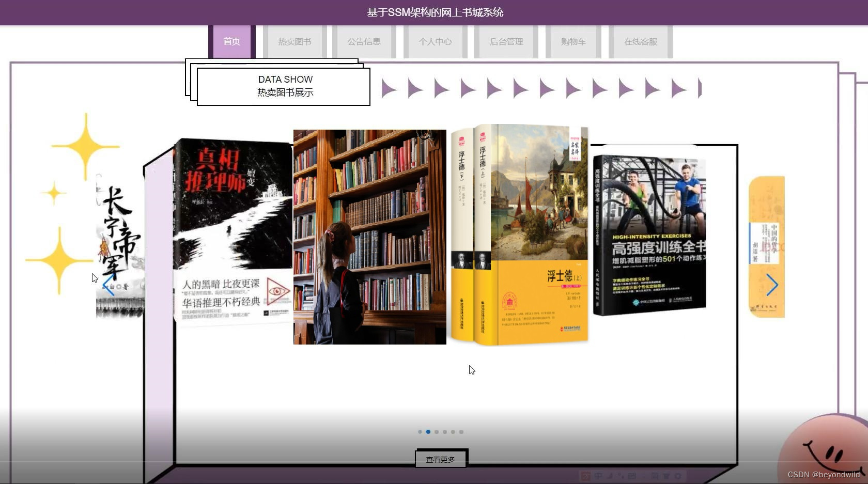The image size is (868, 484).
Task: Open the 后台管理 tab
Action: (506, 42)
